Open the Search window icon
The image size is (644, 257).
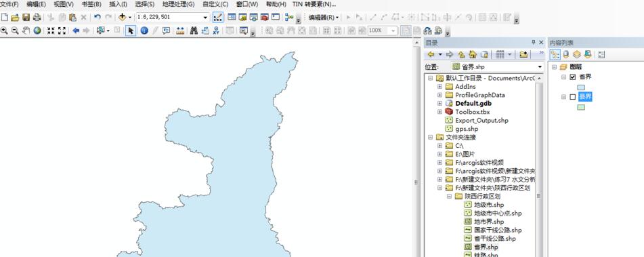(x=253, y=17)
